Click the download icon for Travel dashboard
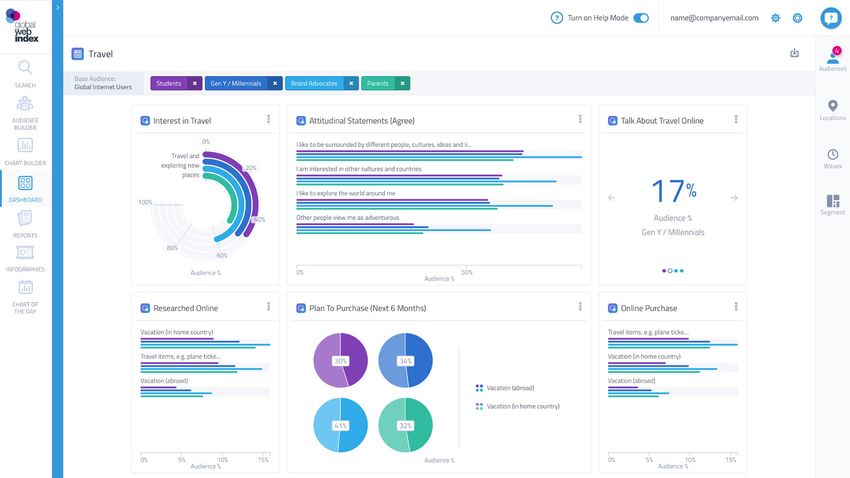The image size is (850, 478). [795, 53]
